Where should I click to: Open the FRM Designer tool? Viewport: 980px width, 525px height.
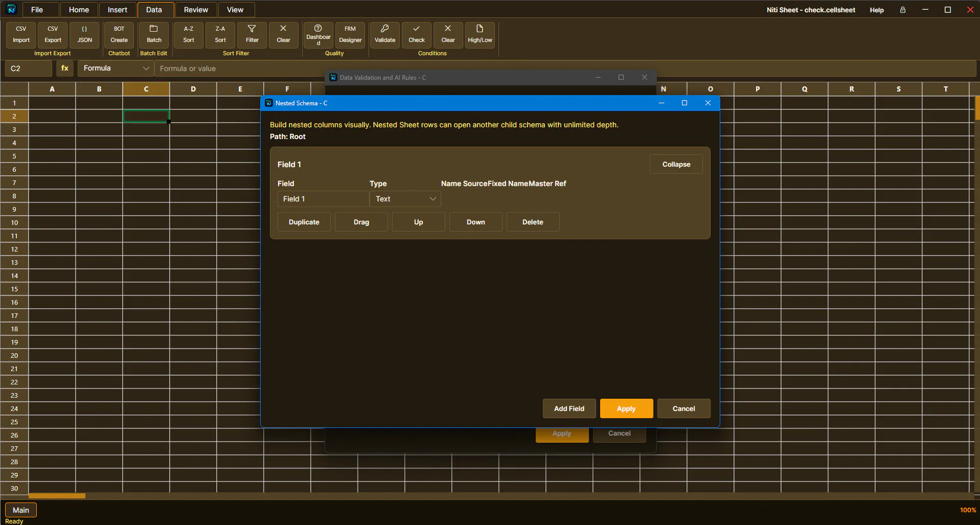coord(350,35)
